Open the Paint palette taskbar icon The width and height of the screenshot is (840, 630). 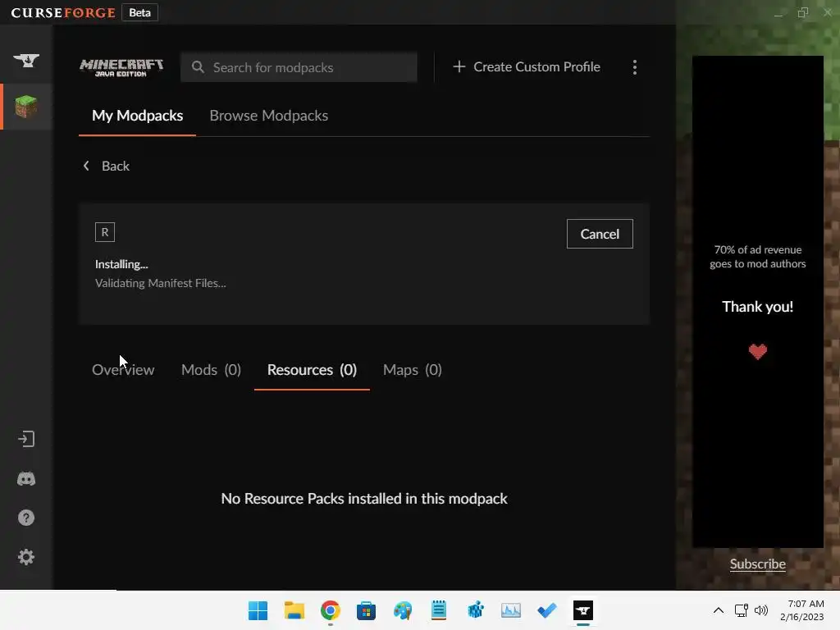[x=403, y=610]
